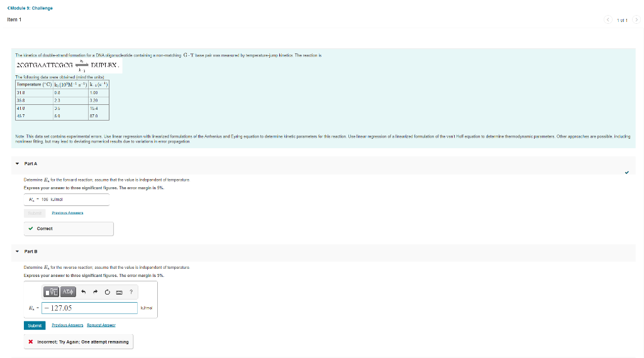The image size is (644, 358).
Task: Submit the Part B answer
Action: tap(35, 325)
